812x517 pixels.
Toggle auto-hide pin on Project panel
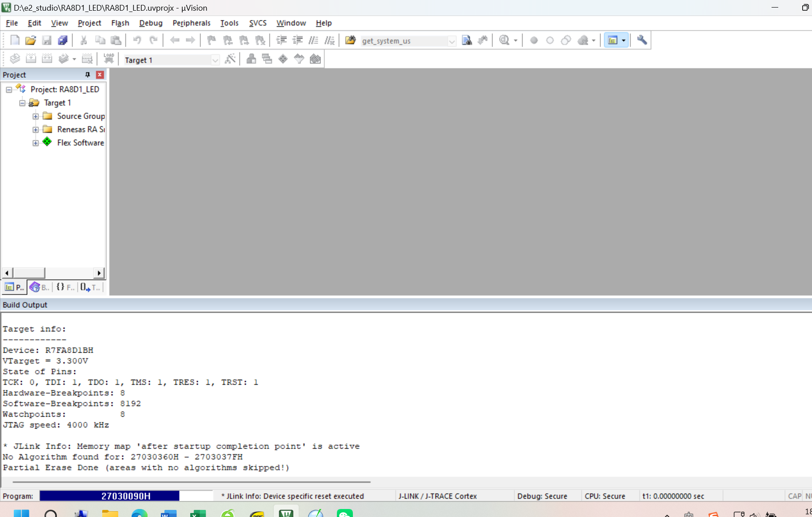click(88, 75)
